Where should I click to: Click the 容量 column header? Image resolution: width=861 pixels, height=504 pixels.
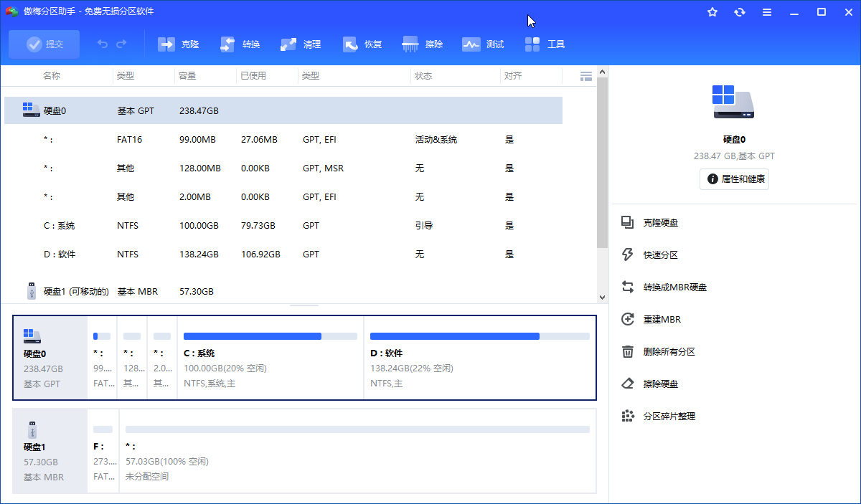point(187,76)
